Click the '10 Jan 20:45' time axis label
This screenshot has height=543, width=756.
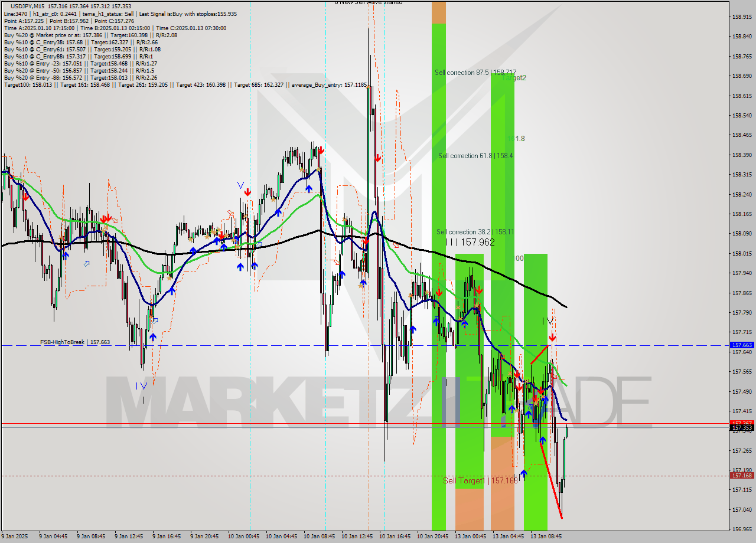click(x=432, y=537)
